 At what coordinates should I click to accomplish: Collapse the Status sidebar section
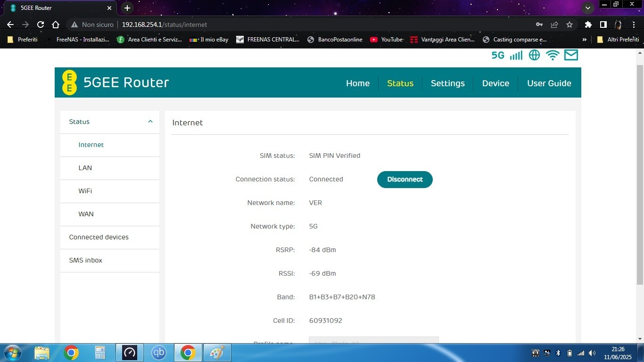pos(150,122)
